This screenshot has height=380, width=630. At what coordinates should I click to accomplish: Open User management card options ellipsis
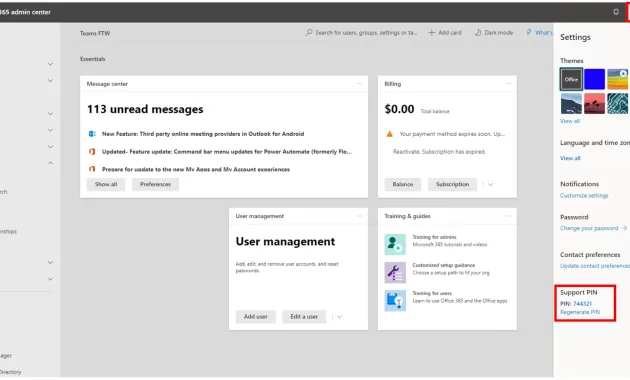coord(359,216)
